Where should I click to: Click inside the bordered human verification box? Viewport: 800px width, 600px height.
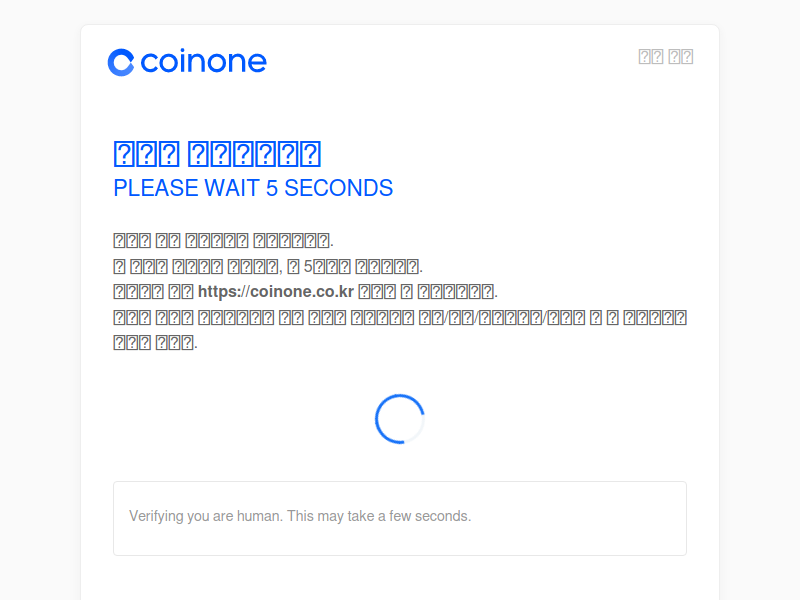pyautogui.click(x=400, y=518)
